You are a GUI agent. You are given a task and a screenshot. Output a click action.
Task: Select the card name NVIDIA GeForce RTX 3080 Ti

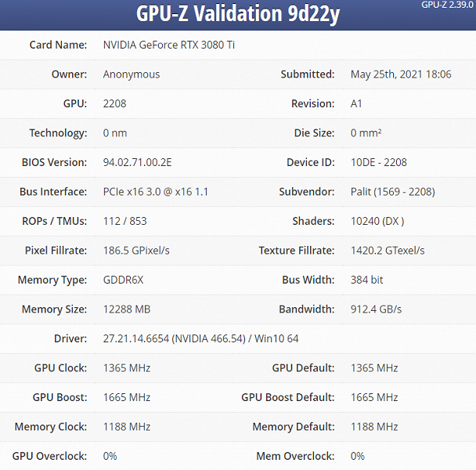point(169,45)
